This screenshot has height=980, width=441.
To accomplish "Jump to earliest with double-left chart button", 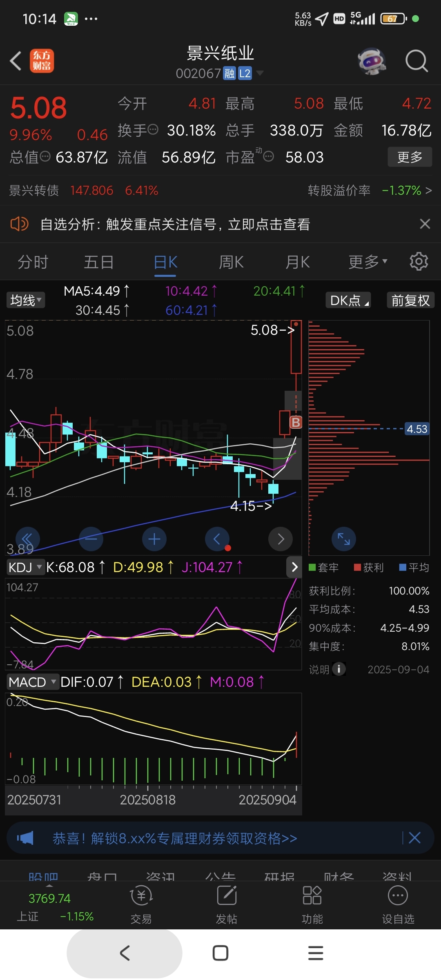I will point(27,539).
